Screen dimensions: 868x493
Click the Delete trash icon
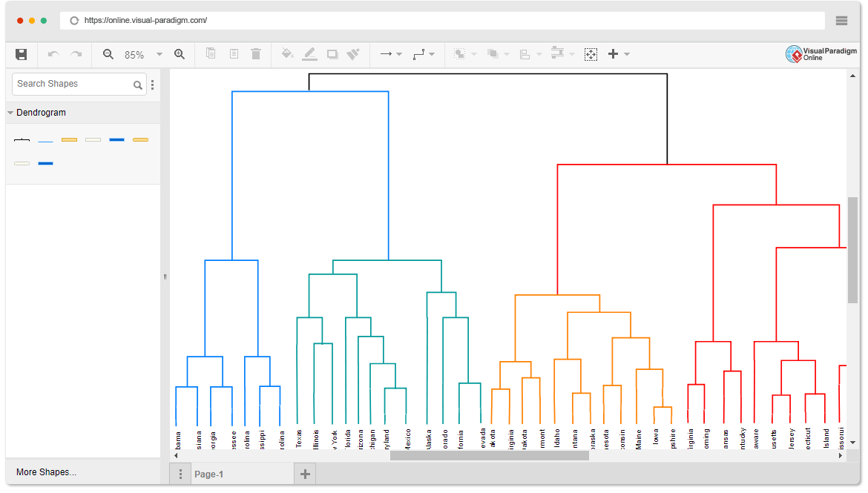tap(256, 54)
